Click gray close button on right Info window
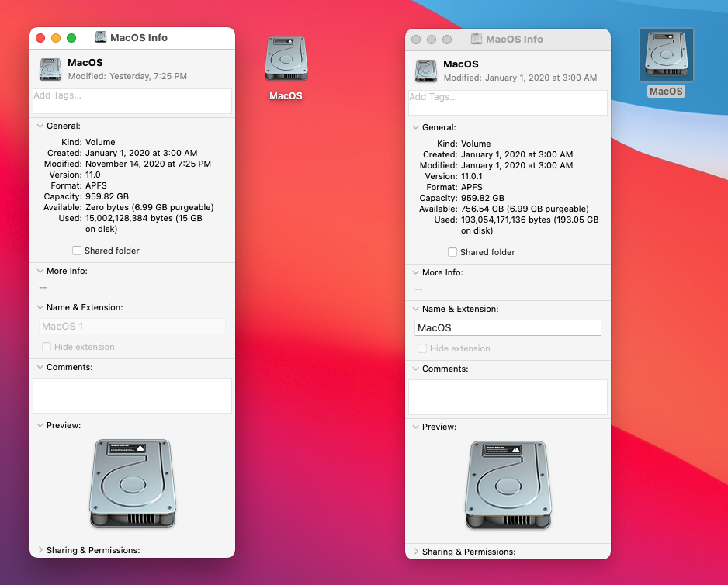Screen dimensions: 728x585 click(x=416, y=40)
